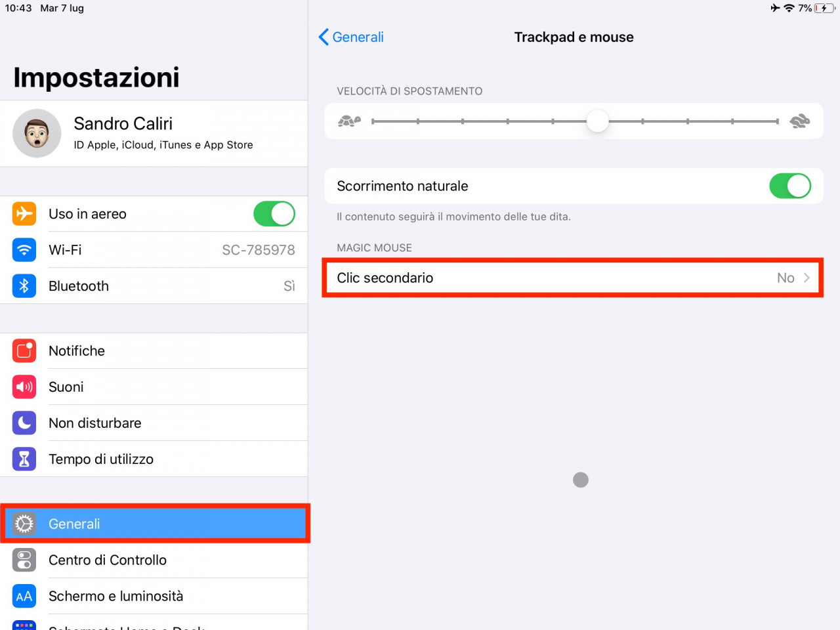Disable the Uso in aereo switch
This screenshot has width=840, height=630.
[x=274, y=214]
